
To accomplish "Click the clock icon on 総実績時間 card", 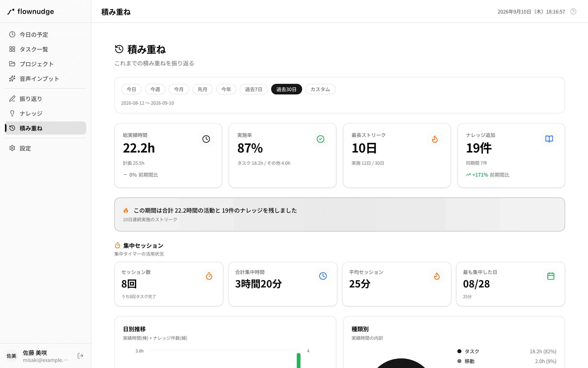I will click(x=206, y=139).
